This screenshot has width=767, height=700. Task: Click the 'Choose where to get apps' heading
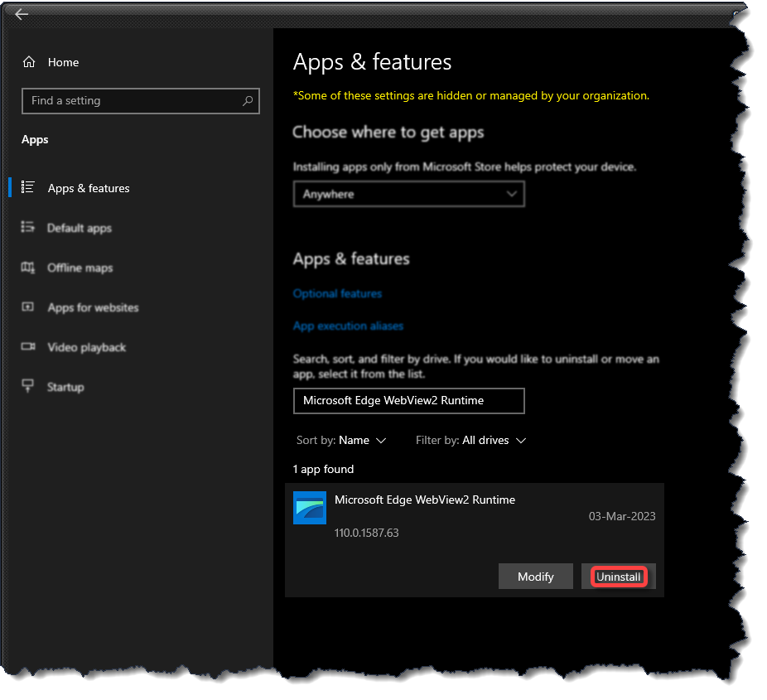(388, 132)
